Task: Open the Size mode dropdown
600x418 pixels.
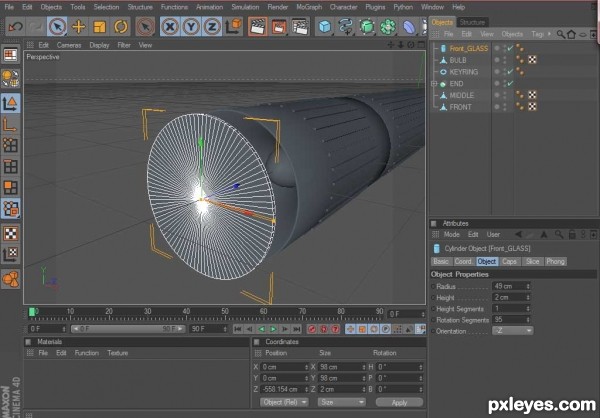Action: (x=341, y=402)
